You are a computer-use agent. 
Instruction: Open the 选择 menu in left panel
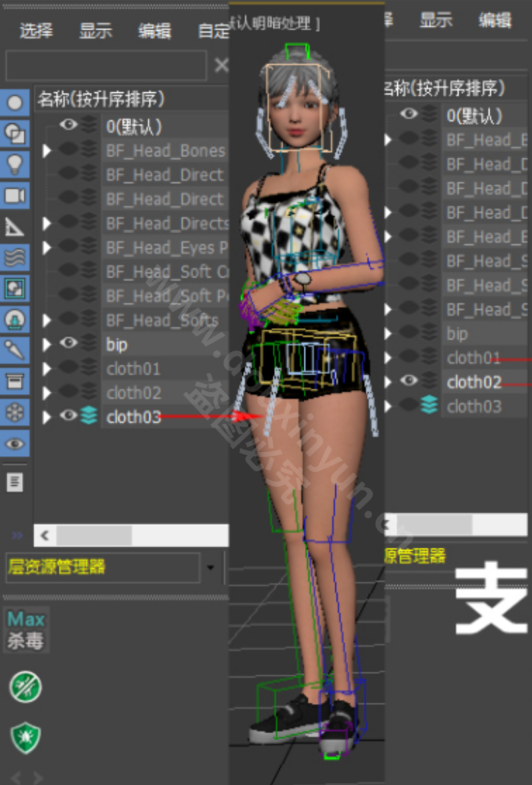[x=36, y=31]
